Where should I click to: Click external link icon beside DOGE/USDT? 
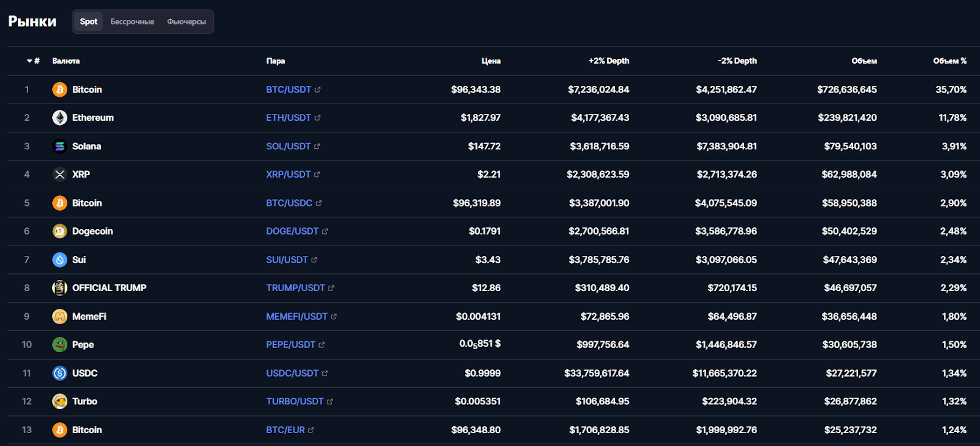[x=325, y=232]
